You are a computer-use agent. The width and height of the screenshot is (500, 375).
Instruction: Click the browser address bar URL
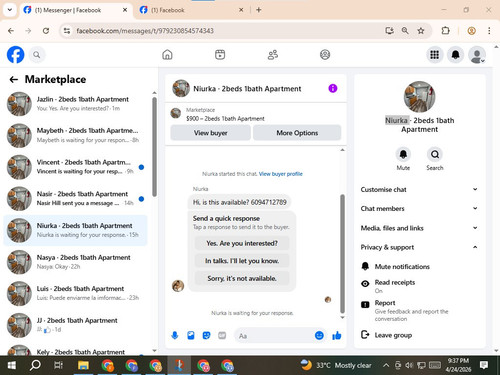pos(145,31)
